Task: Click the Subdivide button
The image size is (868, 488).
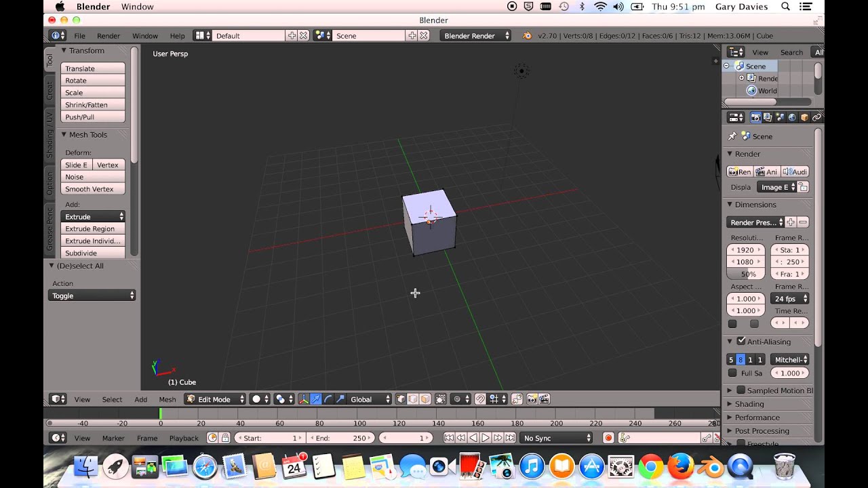Action: coord(93,253)
